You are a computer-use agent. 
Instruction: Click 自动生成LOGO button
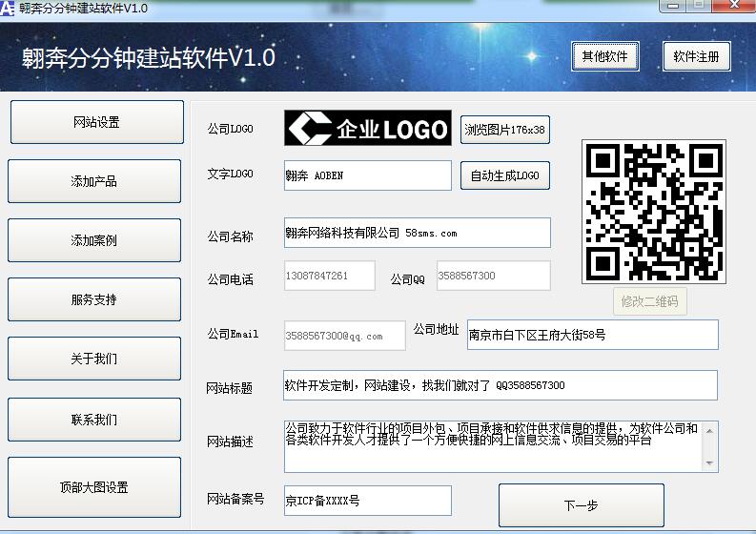point(505,175)
